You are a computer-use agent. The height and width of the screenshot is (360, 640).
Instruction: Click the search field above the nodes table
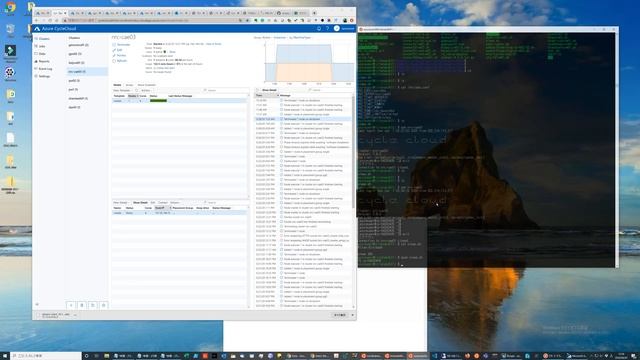226,90
